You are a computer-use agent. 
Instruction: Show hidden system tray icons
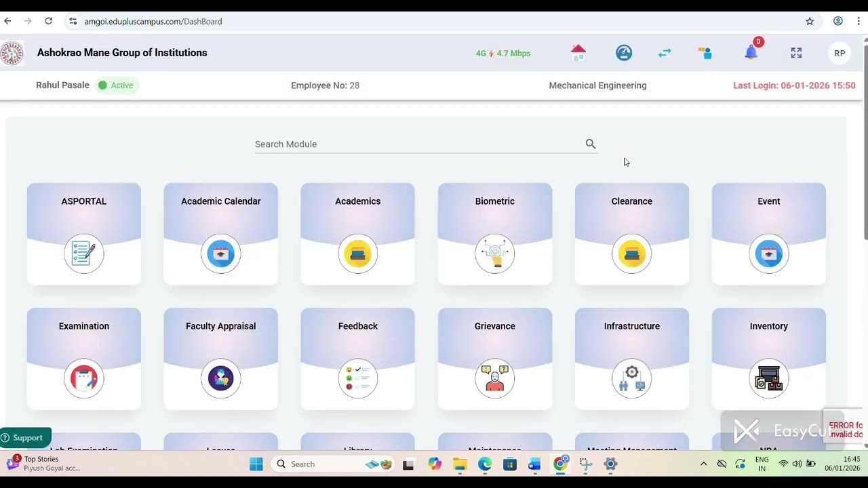tap(703, 464)
